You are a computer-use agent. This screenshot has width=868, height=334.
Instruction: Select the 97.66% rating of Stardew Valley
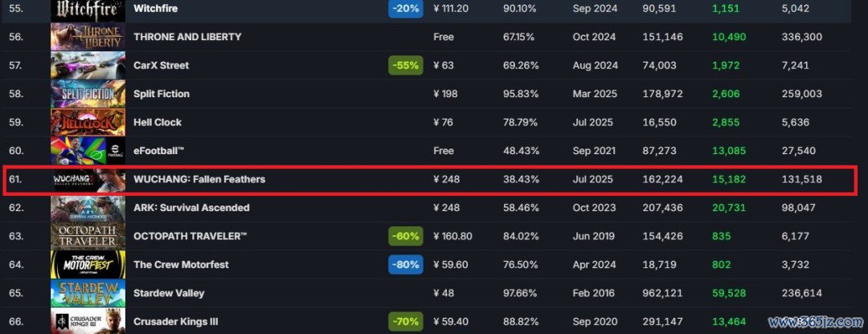pyautogui.click(x=520, y=293)
